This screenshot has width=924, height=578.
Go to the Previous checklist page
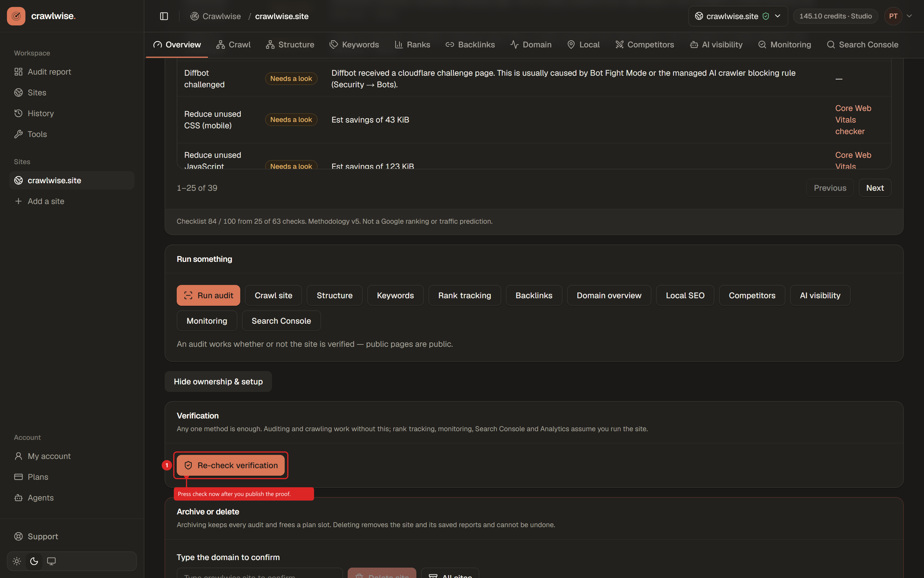[x=830, y=188]
